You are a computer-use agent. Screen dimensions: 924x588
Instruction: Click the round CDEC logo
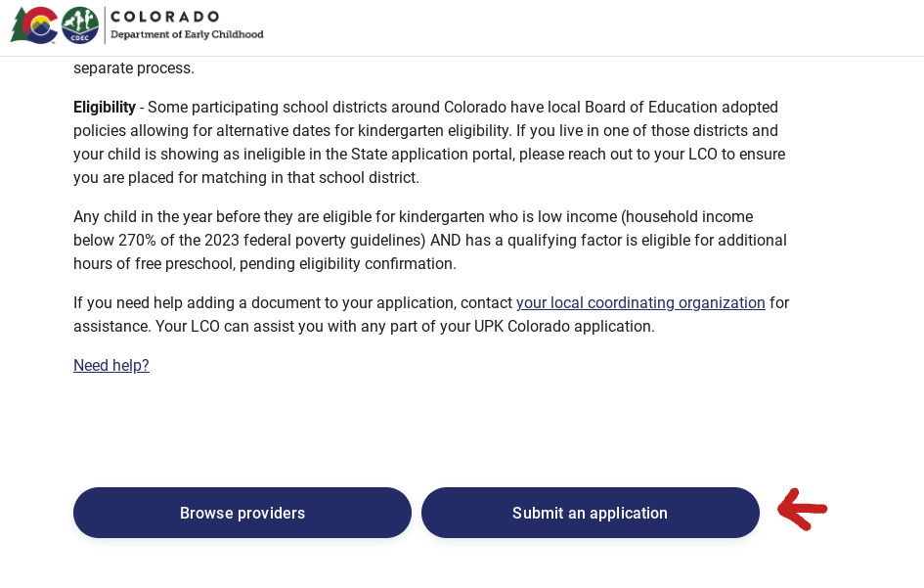coord(80,24)
